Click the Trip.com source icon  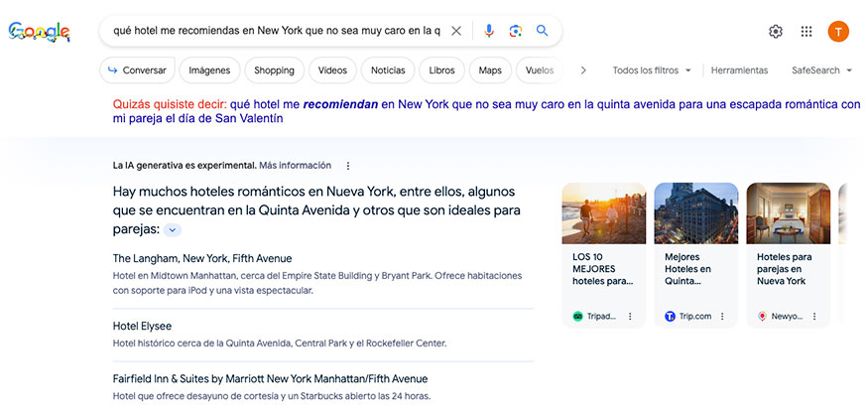670,317
